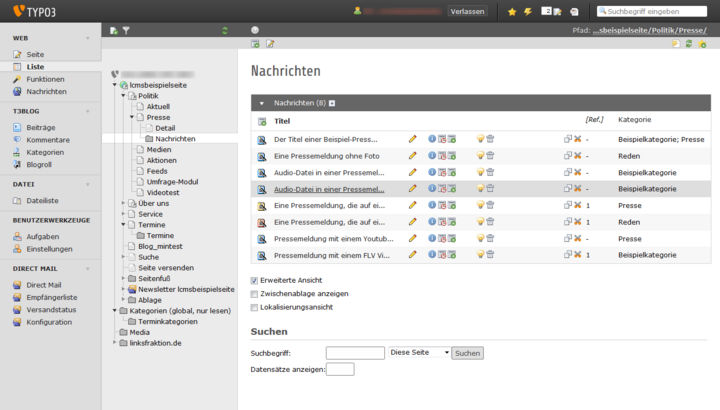The width and height of the screenshot is (720, 410).
Task: Click the Verlassen button
Action: tap(467, 11)
